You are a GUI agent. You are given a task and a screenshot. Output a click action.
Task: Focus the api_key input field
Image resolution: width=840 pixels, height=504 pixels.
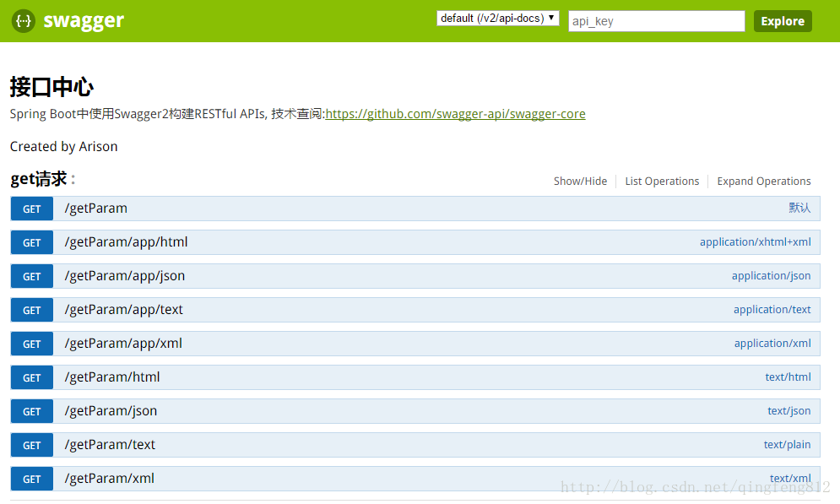tap(656, 21)
